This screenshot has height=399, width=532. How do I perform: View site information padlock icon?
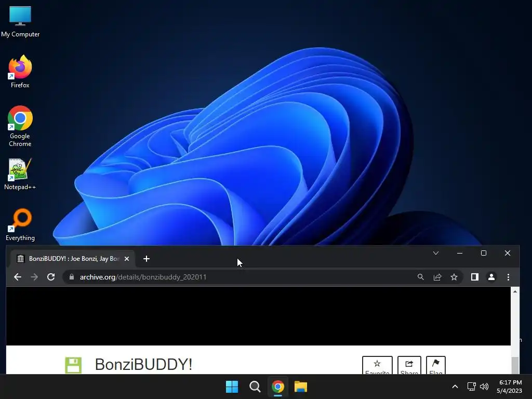point(72,277)
